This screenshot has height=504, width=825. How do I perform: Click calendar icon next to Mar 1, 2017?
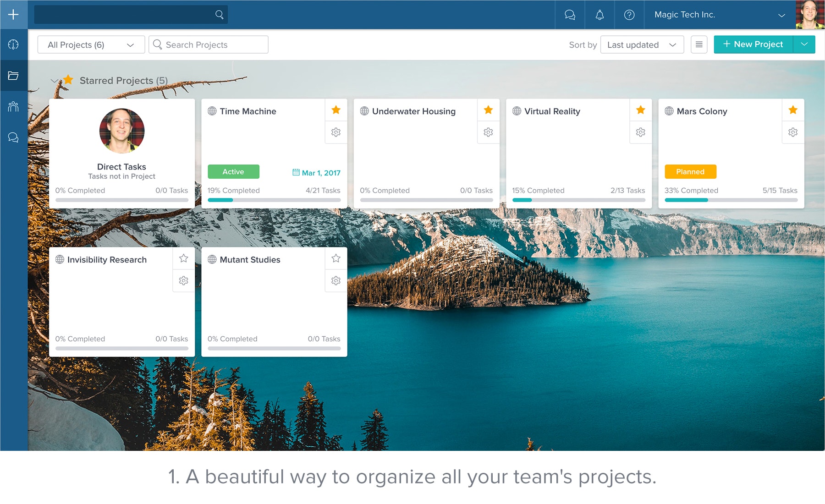[296, 172]
